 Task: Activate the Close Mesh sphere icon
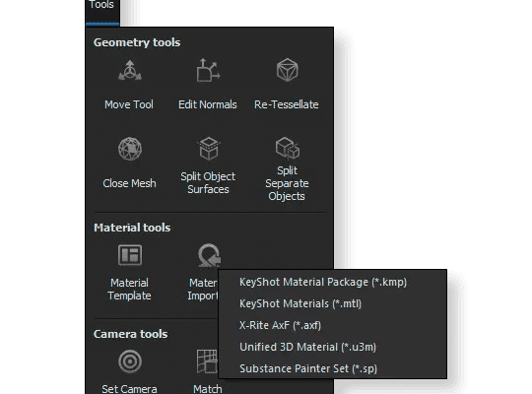click(x=130, y=149)
